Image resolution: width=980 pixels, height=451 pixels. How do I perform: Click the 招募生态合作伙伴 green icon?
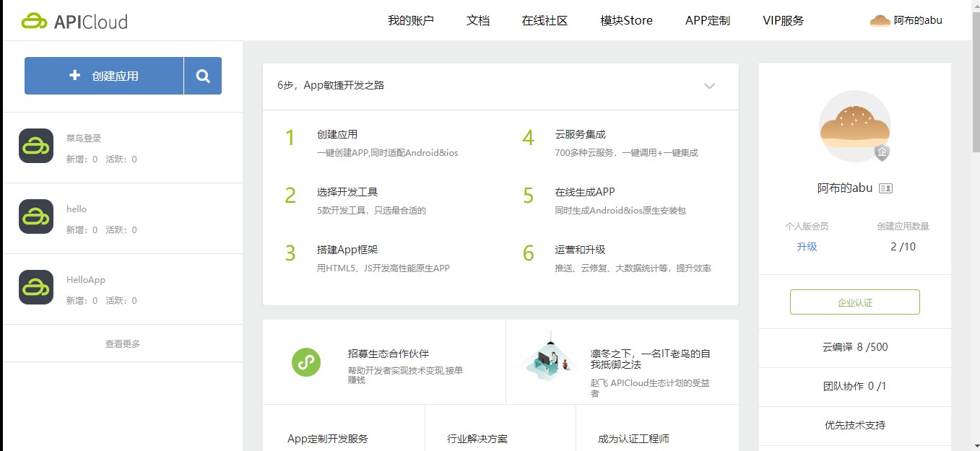tap(306, 363)
